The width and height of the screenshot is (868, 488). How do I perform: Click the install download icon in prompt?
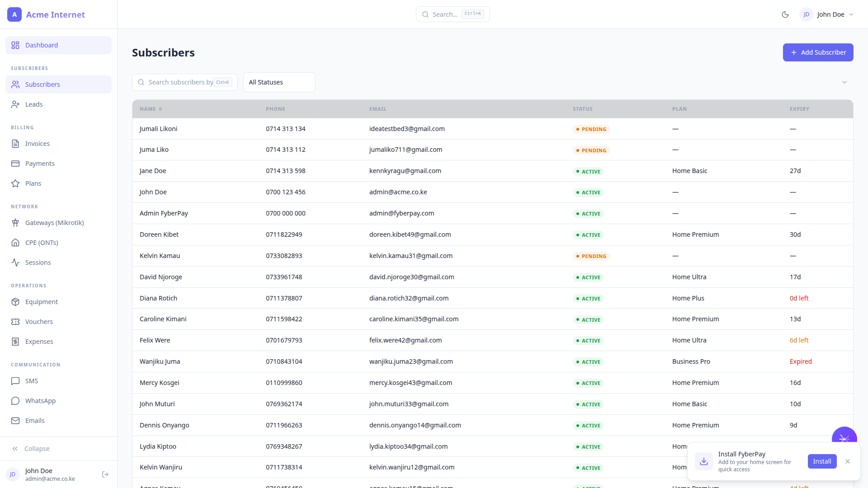pos(704,461)
